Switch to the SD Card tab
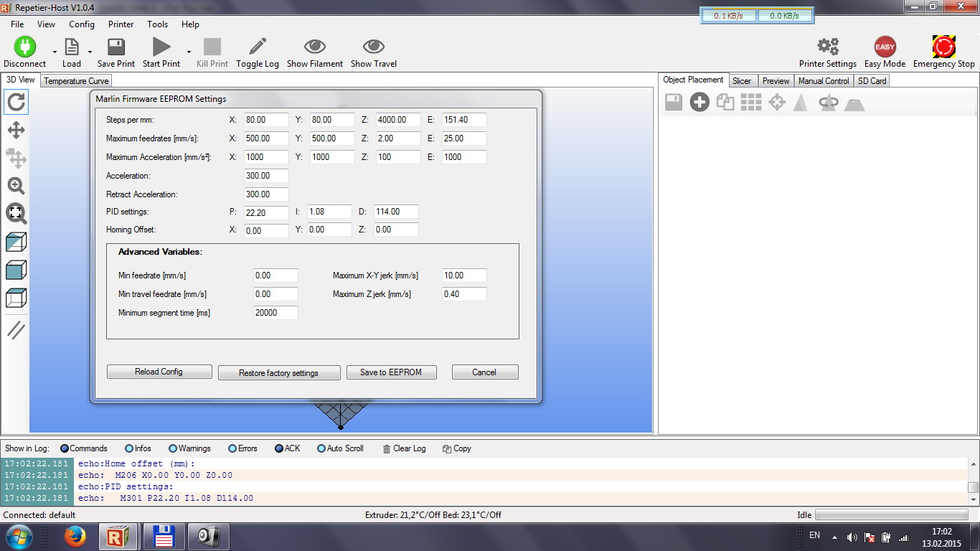This screenshot has width=980, height=551. point(872,81)
